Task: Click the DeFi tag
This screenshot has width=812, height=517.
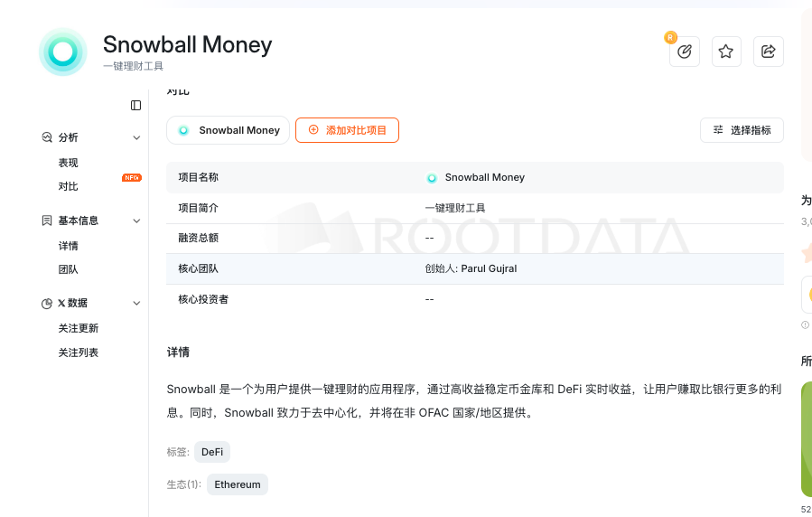Action: (x=212, y=452)
